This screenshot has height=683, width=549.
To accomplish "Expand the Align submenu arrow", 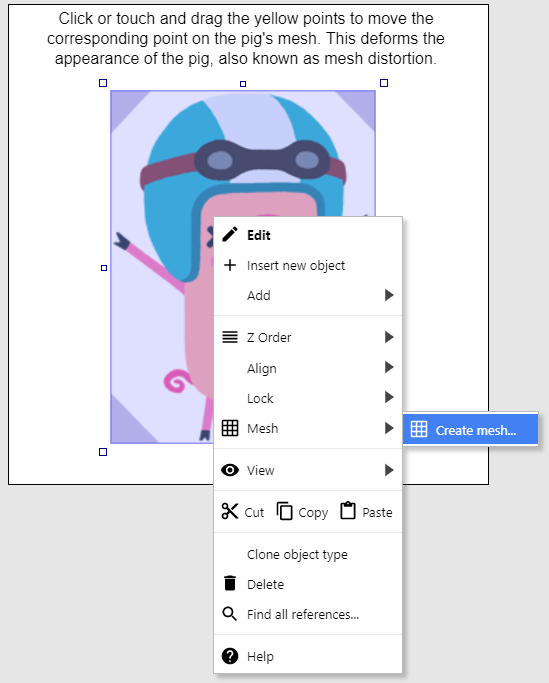I will pos(389,368).
